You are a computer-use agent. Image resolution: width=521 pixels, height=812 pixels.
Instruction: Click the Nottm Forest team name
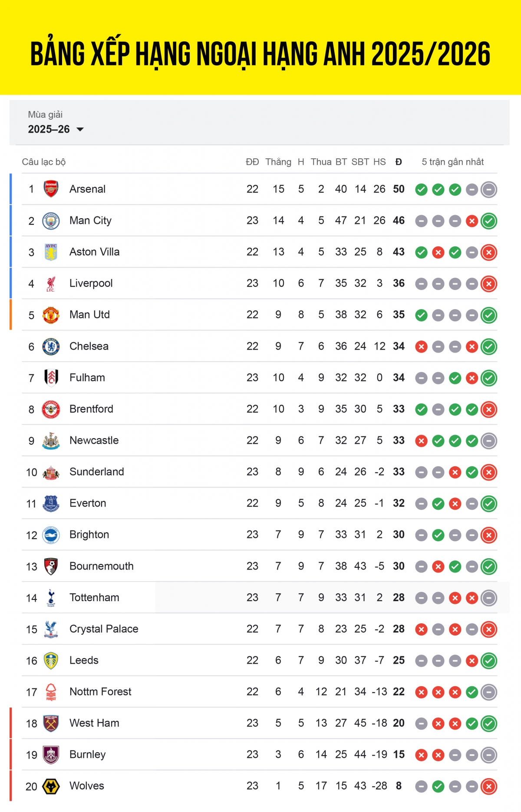coord(100,691)
